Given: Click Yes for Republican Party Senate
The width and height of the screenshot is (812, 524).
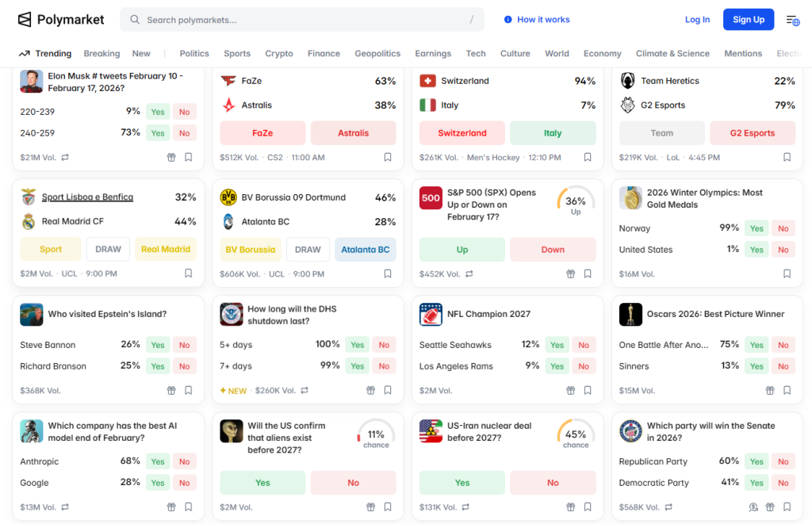Looking at the screenshot, I should [x=756, y=461].
